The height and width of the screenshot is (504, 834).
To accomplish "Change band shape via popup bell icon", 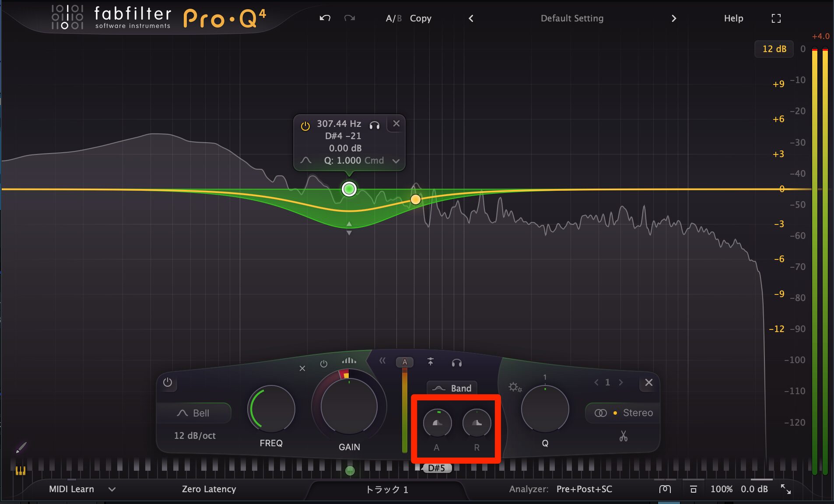I will [x=306, y=161].
